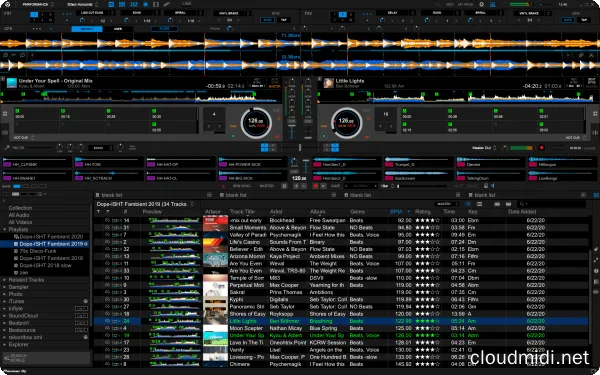Image resolution: width=600 pixels, height=375 pixels.
Task: Open the FX2 DELAY effect dropdown
Action: [x=396, y=13]
